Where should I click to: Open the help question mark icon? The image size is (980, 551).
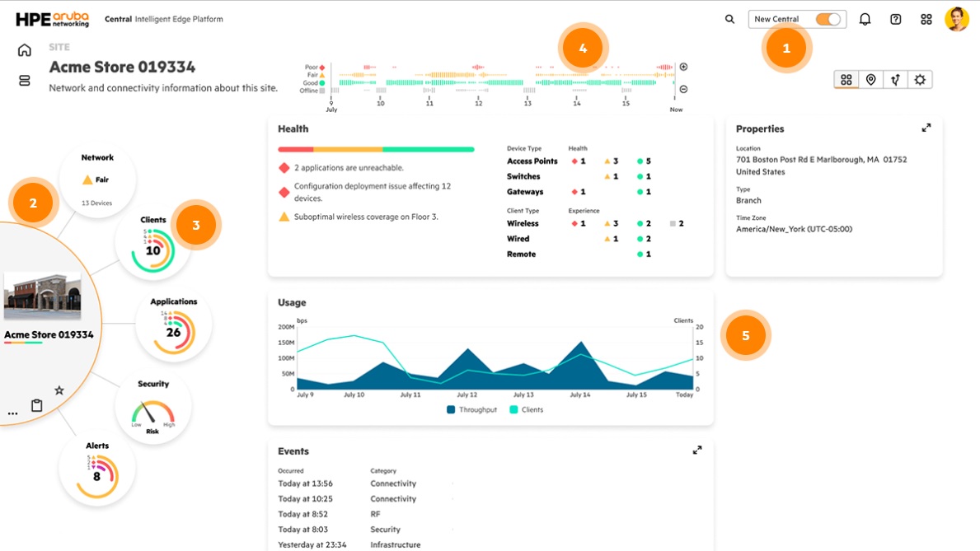point(896,19)
